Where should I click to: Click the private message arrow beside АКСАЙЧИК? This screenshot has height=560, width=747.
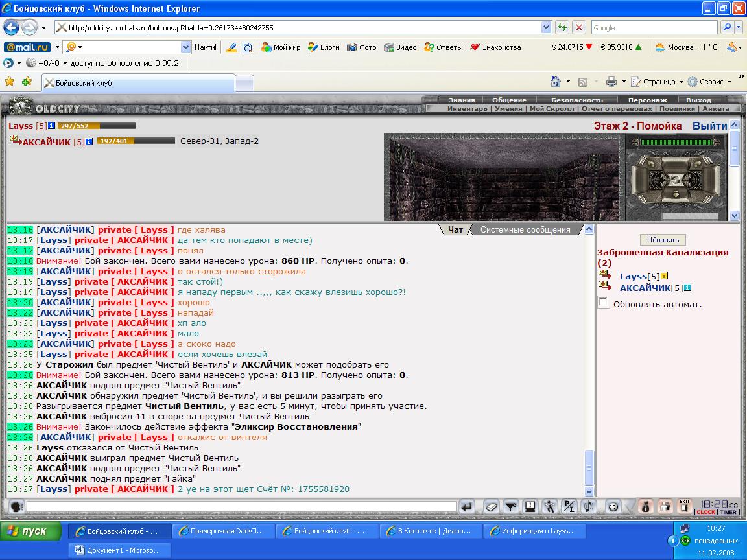605,286
